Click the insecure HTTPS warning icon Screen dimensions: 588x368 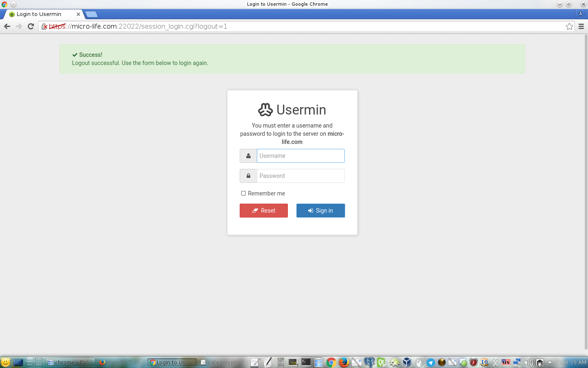click(45, 27)
